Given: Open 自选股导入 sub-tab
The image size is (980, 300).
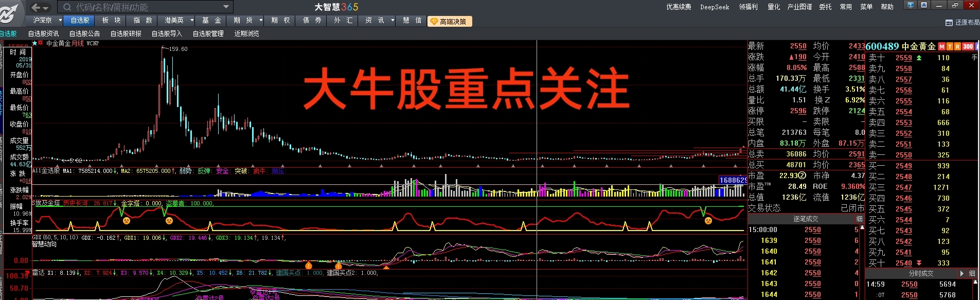Looking at the screenshot, I should (167, 33).
